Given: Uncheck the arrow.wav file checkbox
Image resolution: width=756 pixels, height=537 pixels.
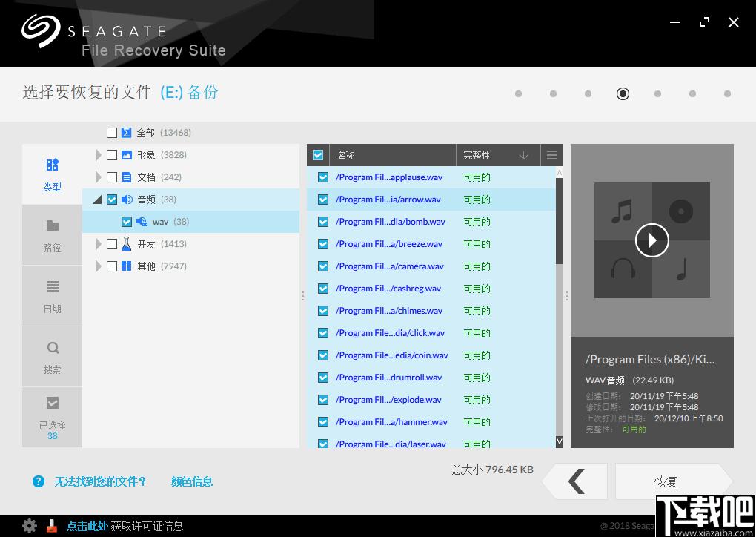Looking at the screenshot, I should click(323, 200).
